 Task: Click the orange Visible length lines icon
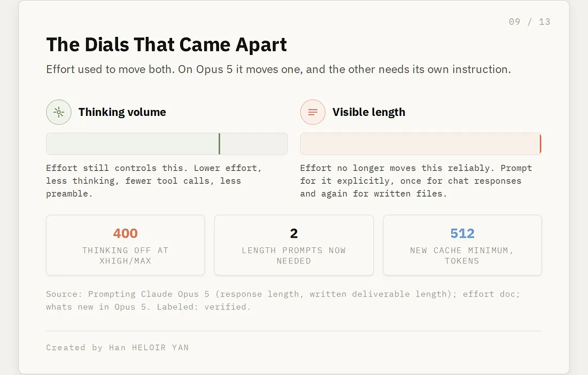[x=313, y=112]
